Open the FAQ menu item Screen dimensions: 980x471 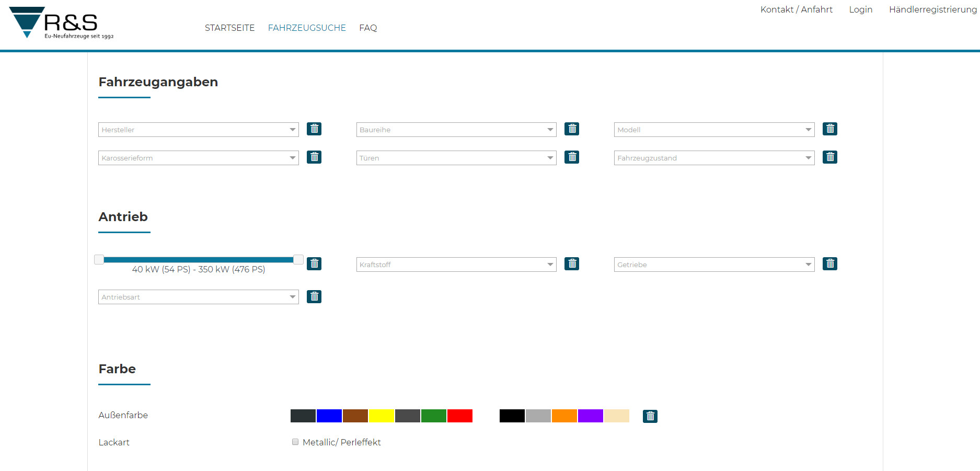(368, 28)
